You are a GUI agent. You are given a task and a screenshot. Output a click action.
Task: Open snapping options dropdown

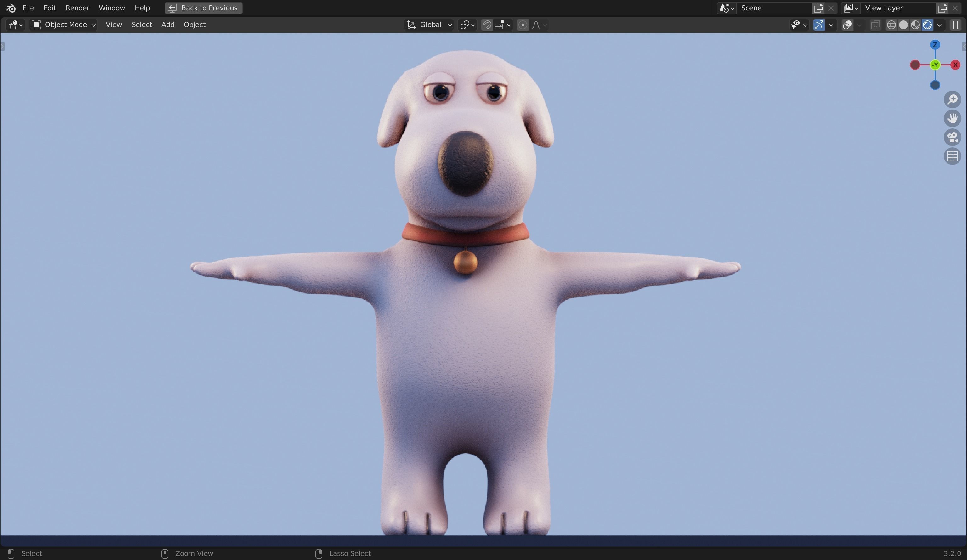point(503,25)
